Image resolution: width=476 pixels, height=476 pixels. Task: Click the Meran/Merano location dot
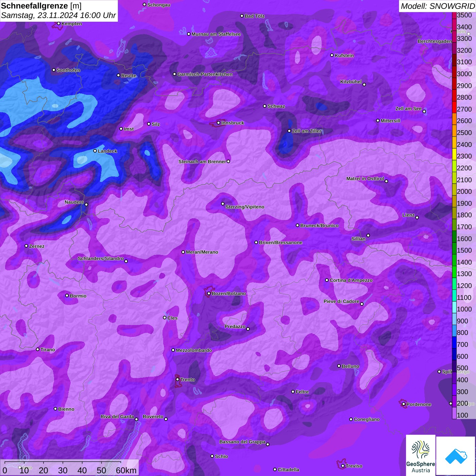(183, 252)
